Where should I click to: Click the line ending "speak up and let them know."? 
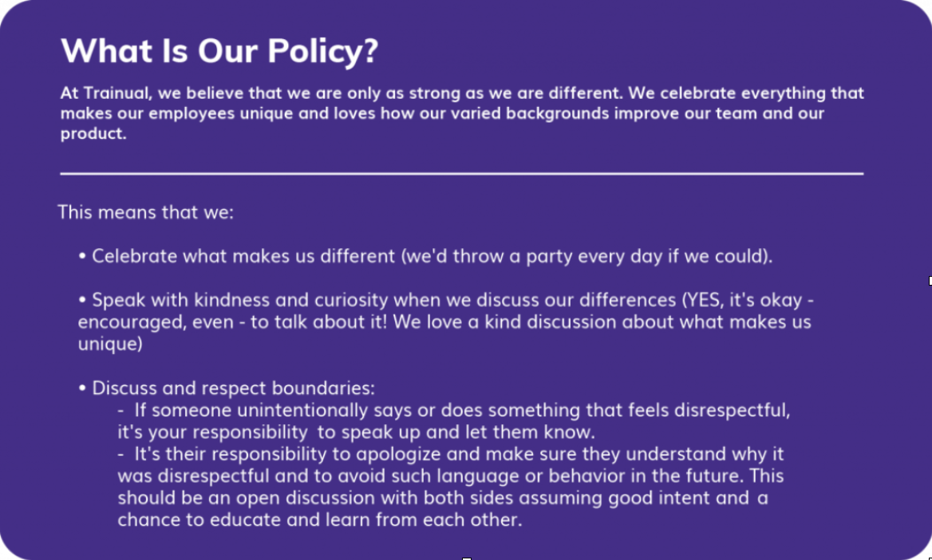click(356, 432)
